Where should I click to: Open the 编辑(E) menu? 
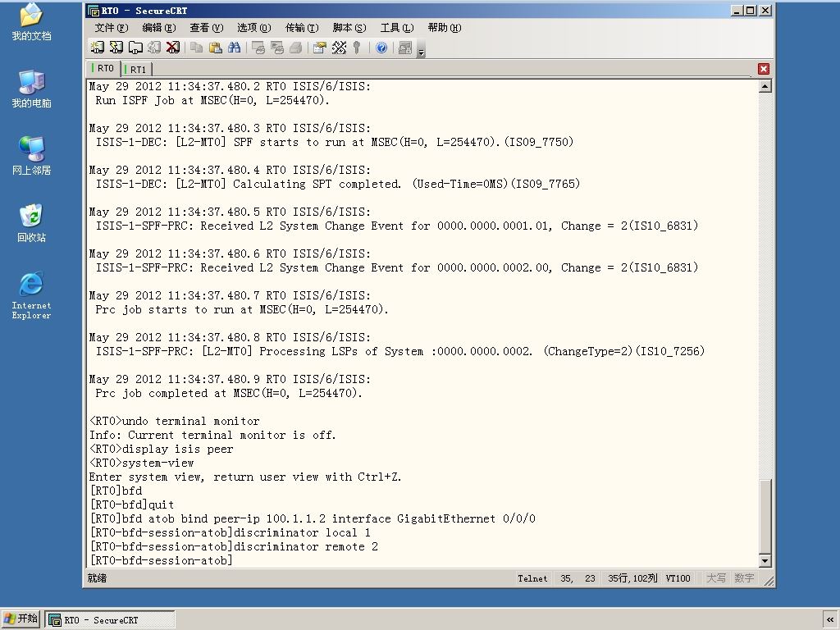(x=158, y=27)
